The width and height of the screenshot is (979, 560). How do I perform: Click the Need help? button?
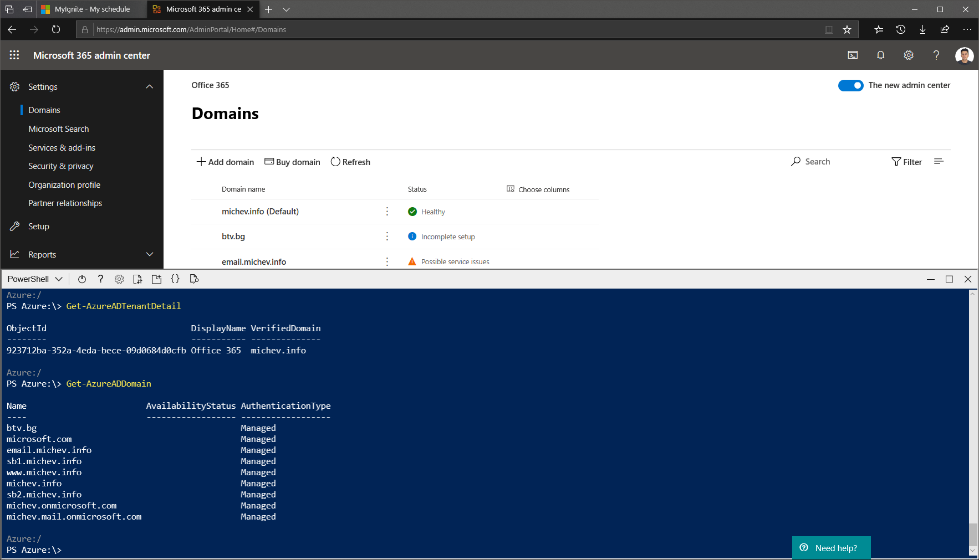tap(831, 548)
